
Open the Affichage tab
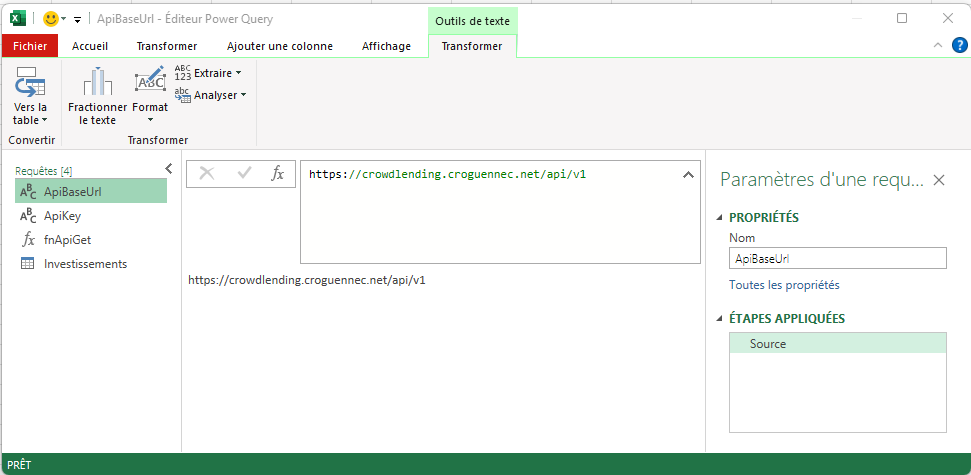pyautogui.click(x=386, y=46)
